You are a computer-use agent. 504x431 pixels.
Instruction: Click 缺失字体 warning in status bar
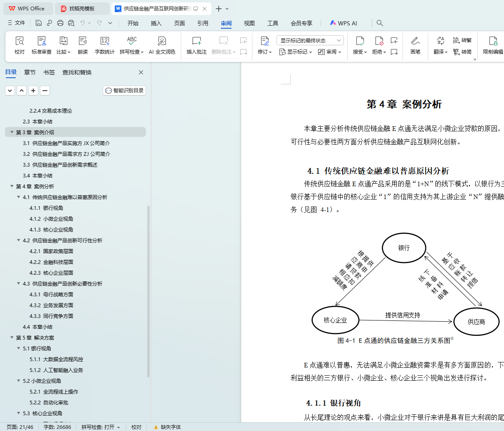[167, 427]
